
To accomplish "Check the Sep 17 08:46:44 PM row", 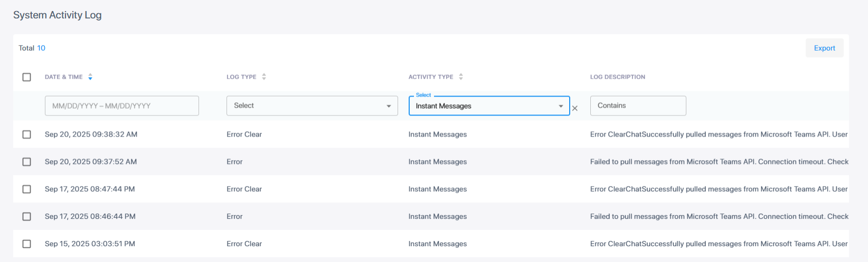I will pos(27,217).
